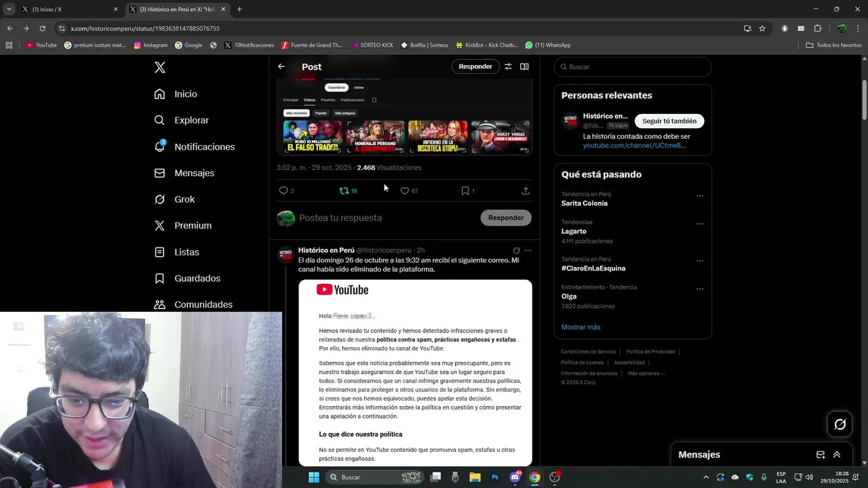Click Mostrar más under trends
This screenshot has height=488, width=868.
coord(580,327)
